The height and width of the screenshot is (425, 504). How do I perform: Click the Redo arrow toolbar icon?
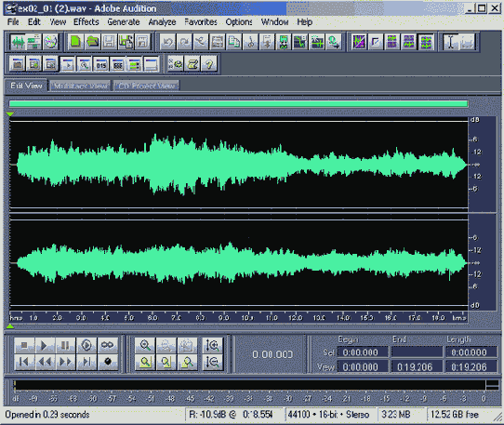tap(185, 42)
